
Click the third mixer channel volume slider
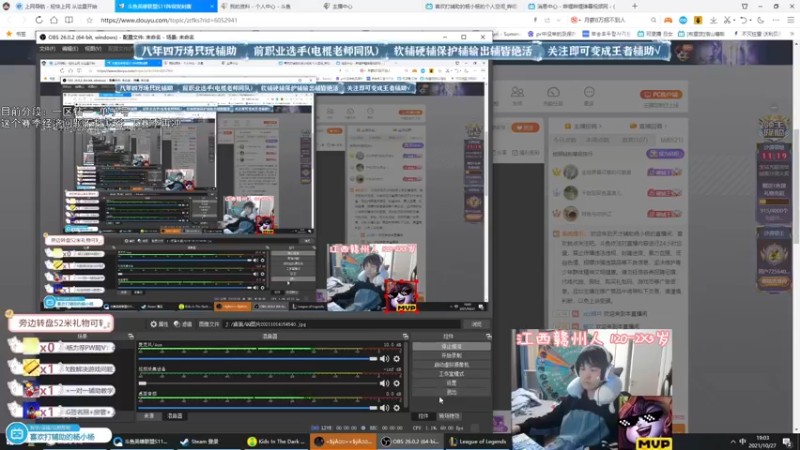pyautogui.click(x=258, y=408)
